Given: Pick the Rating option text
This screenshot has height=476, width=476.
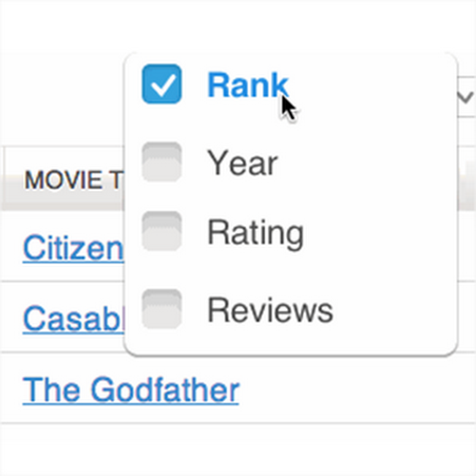Looking at the screenshot, I should click(255, 232).
